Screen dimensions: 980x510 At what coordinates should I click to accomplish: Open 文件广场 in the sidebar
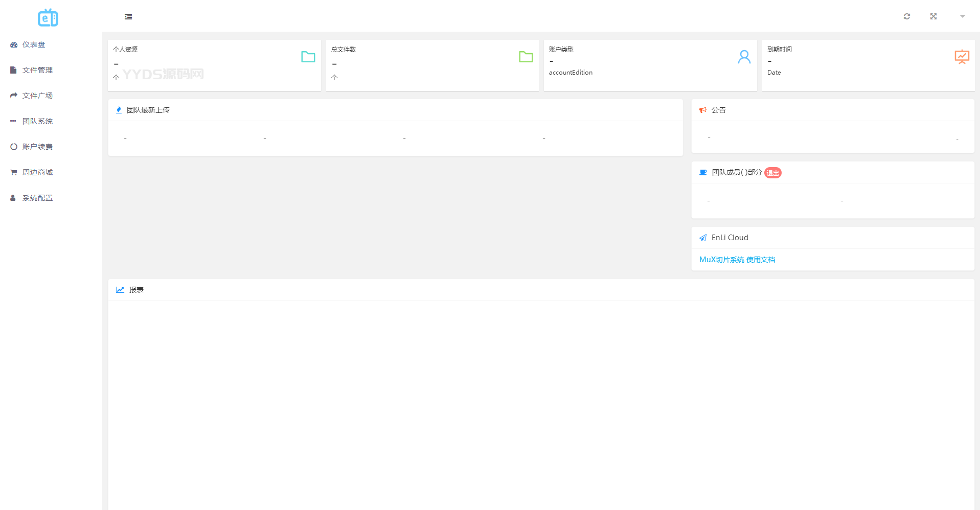coord(37,96)
